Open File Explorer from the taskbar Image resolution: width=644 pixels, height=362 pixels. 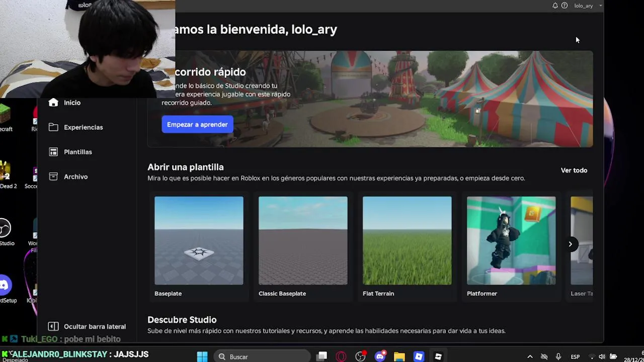pyautogui.click(x=399, y=356)
